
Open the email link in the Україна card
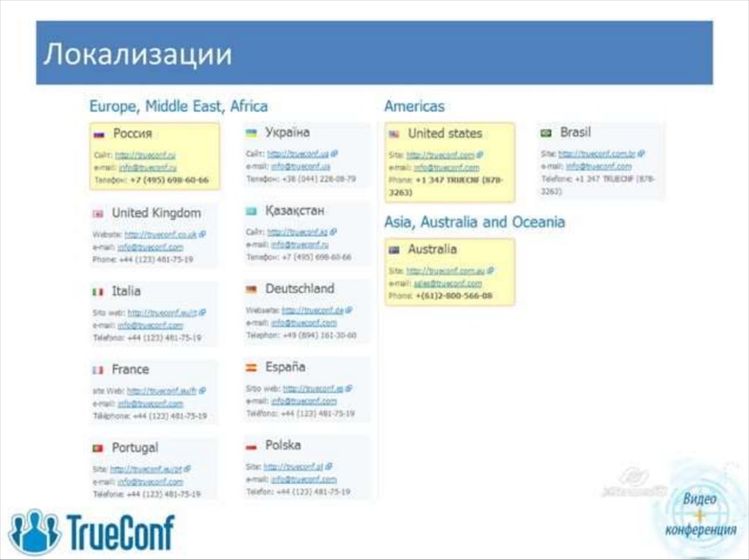tap(301, 166)
